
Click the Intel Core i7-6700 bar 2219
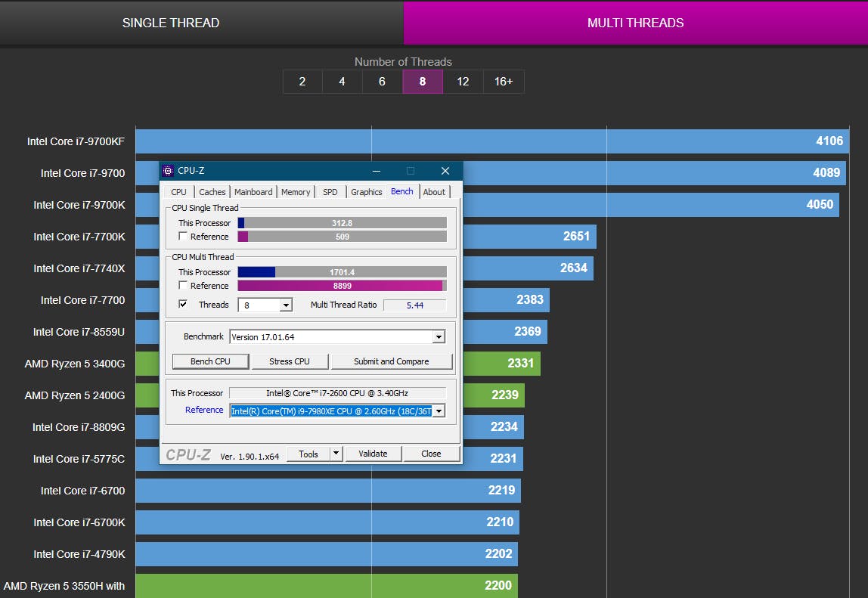click(x=328, y=491)
